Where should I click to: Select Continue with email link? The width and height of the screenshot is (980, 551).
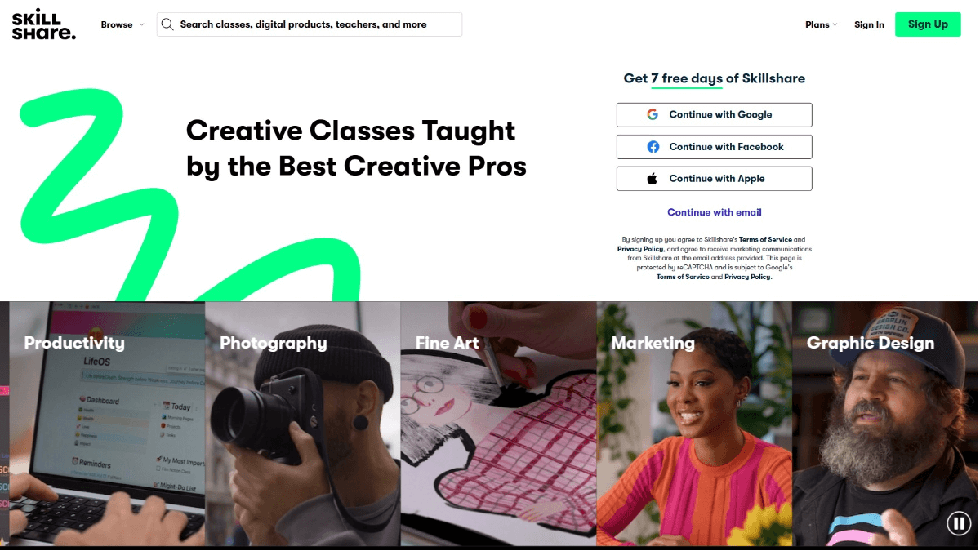coord(715,212)
